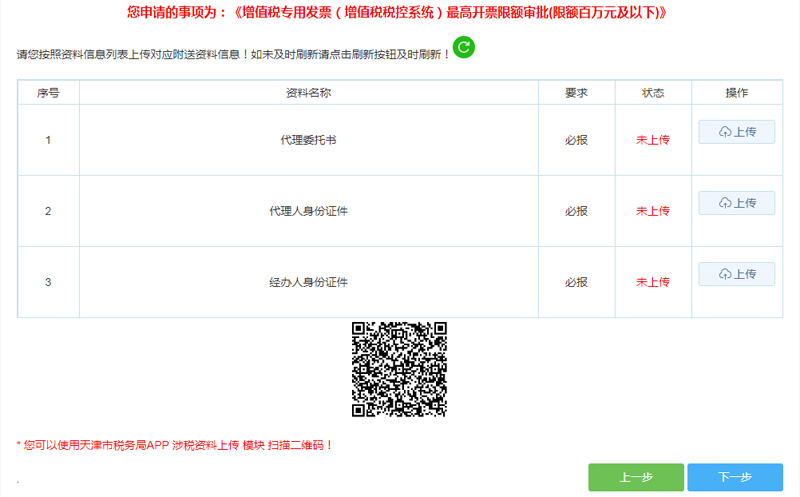Click 必报 requirement in 代理人身份证件 row
This screenshot has width=800, height=497.
[x=576, y=211]
